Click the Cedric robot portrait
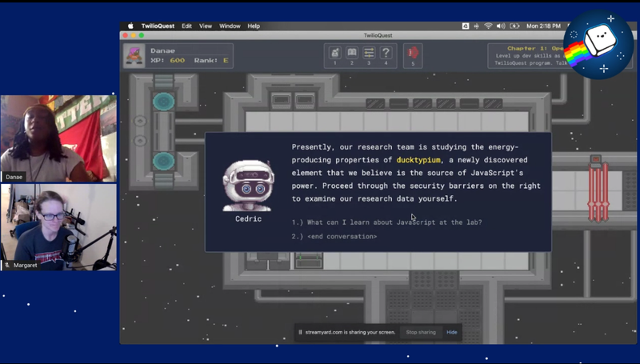This screenshot has width=640, height=364. 248,186
